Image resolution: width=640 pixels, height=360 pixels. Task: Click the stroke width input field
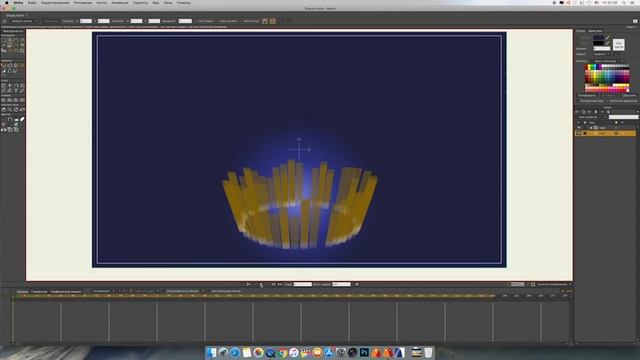coord(602,49)
